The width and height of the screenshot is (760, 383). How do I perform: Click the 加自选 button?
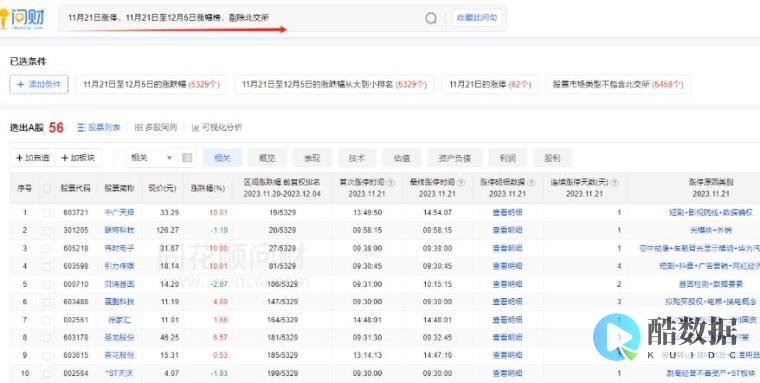pyautogui.click(x=32, y=158)
